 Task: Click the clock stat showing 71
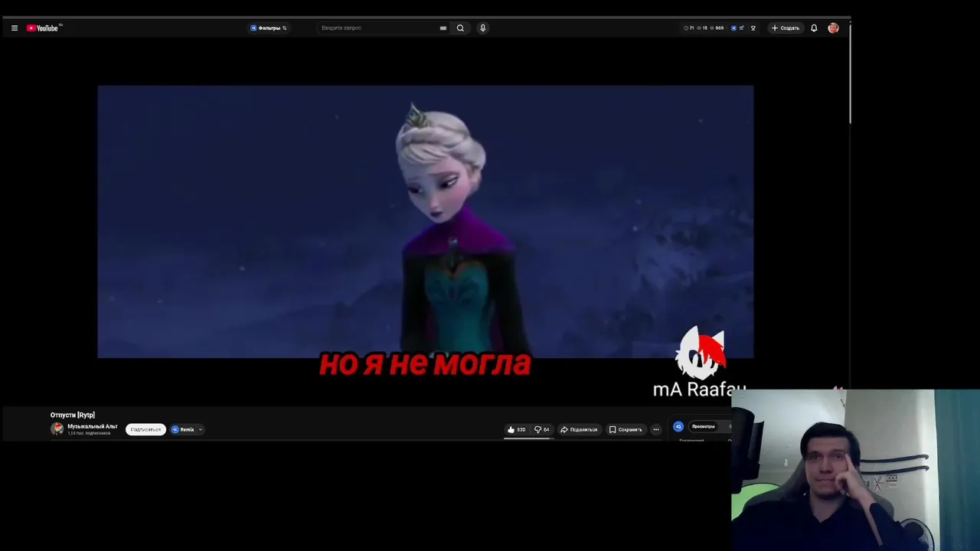click(689, 28)
